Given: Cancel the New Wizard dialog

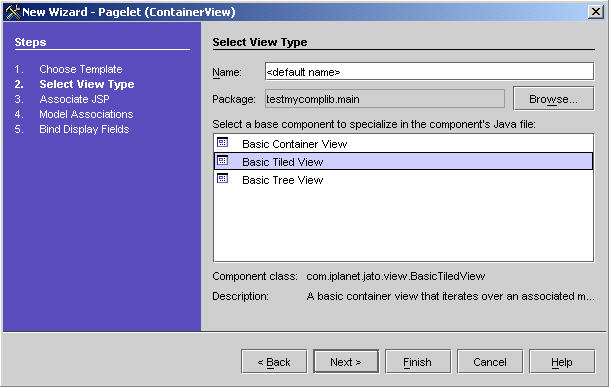Looking at the screenshot, I should coord(490,362).
